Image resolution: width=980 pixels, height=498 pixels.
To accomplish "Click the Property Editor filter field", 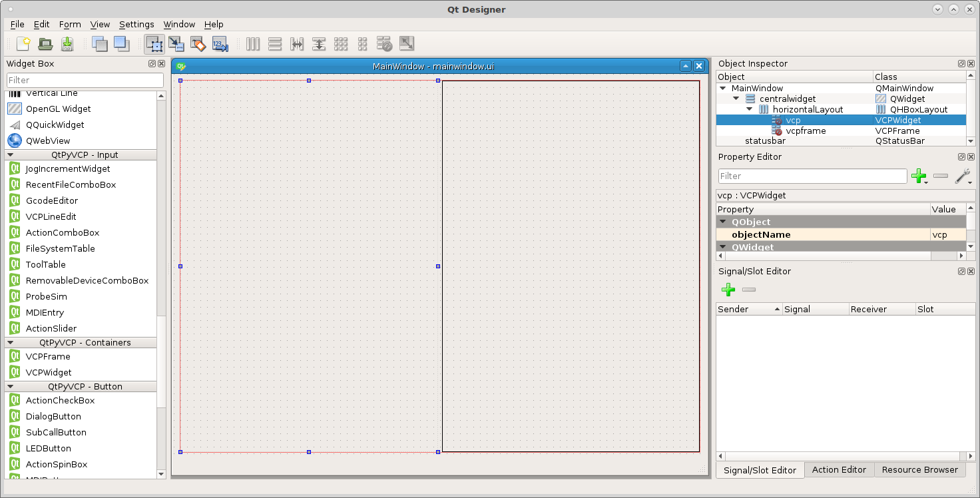I will [812, 176].
